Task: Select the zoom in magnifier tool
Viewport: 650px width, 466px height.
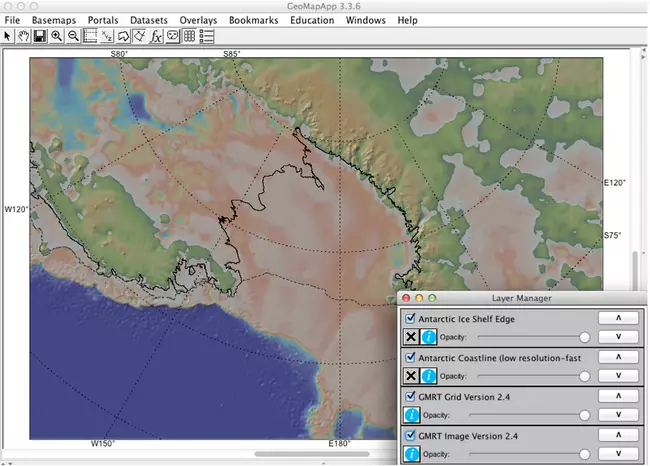Action: coord(56,36)
